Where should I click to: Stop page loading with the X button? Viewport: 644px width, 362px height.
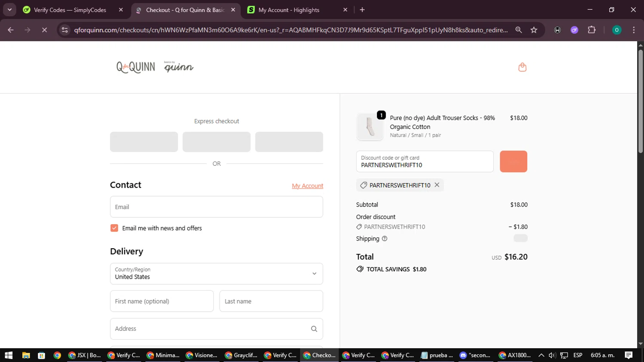44,30
